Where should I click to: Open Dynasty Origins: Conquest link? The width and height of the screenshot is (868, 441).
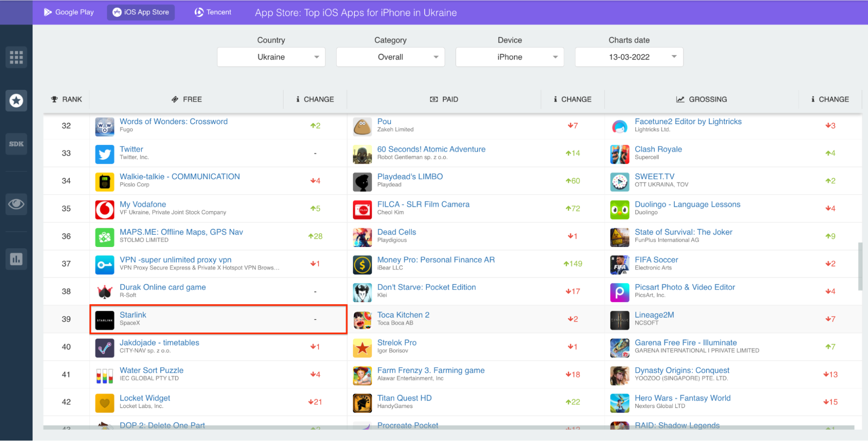(682, 371)
